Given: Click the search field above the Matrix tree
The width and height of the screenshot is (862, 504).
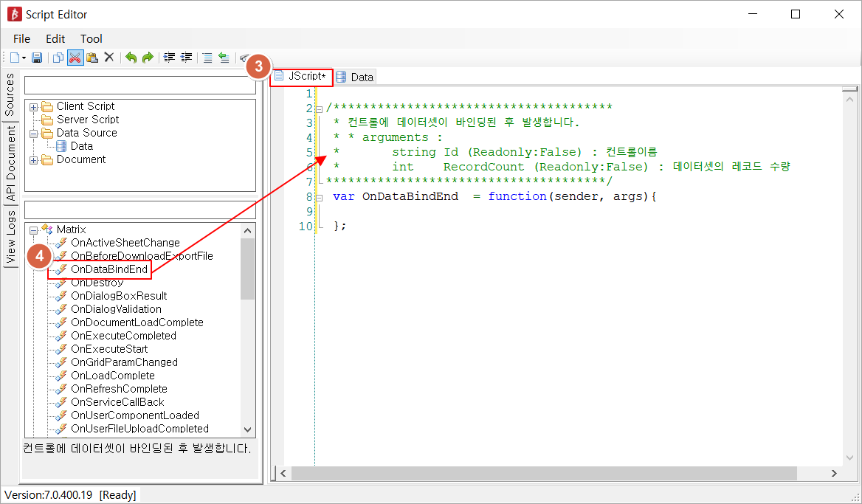Looking at the screenshot, I should tap(139, 210).
